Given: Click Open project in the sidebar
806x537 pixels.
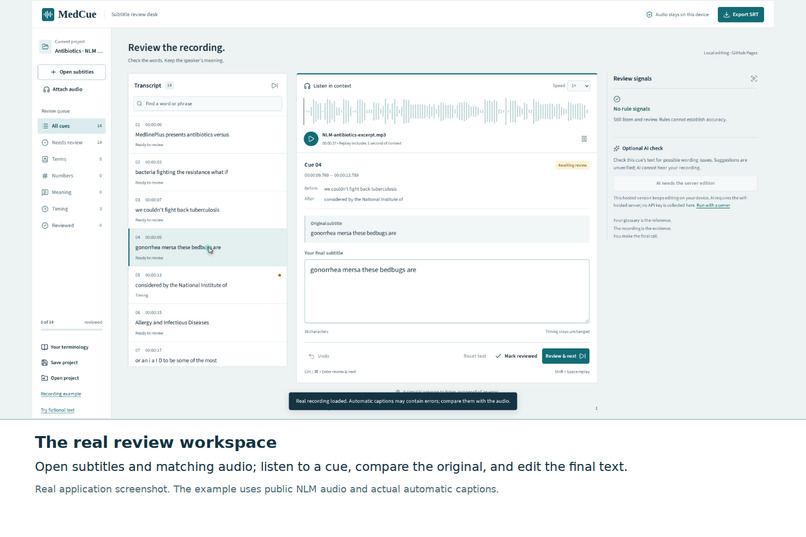Looking at the screenshot, I should pyautogui.click(x=60, y=378).
